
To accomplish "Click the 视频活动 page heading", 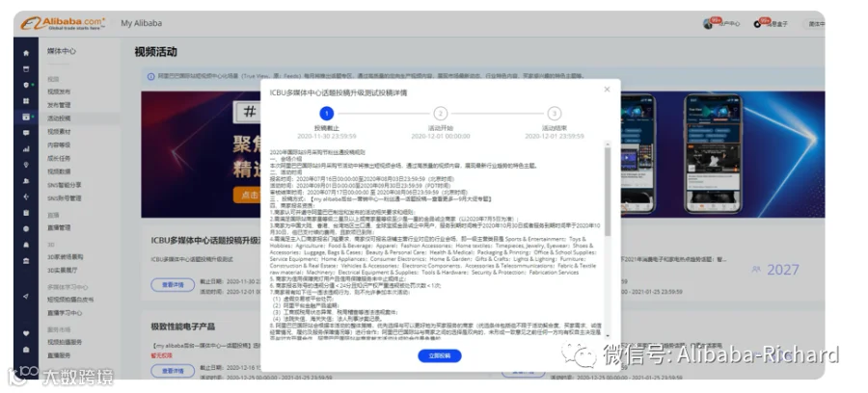I will tap(155, 52).
